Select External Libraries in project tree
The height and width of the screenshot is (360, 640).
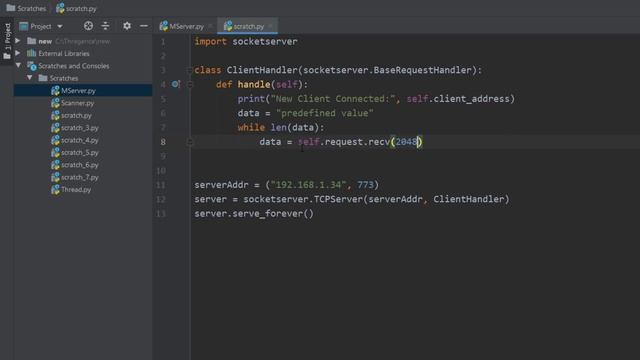coord(64,53)
